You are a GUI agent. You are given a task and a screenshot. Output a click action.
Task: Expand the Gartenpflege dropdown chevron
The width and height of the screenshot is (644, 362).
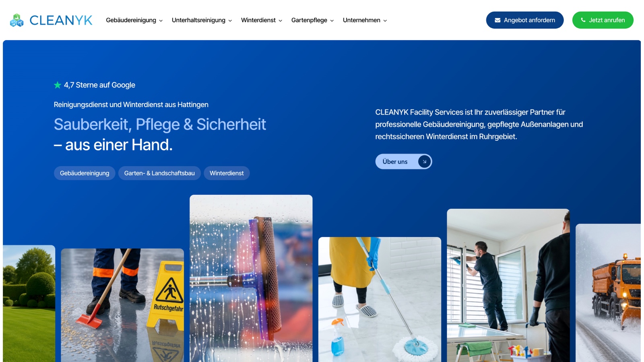click(332, 21)
